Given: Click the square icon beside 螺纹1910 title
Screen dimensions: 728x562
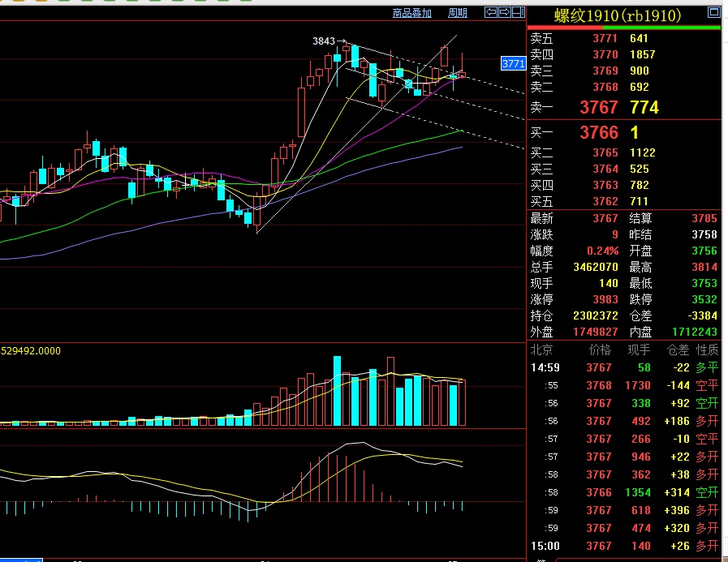Looking at the screenshot, I should (713, 13).
